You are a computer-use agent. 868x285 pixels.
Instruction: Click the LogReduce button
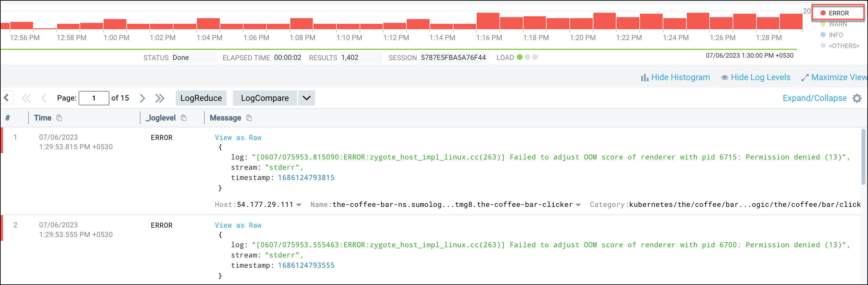pos(201,98)
